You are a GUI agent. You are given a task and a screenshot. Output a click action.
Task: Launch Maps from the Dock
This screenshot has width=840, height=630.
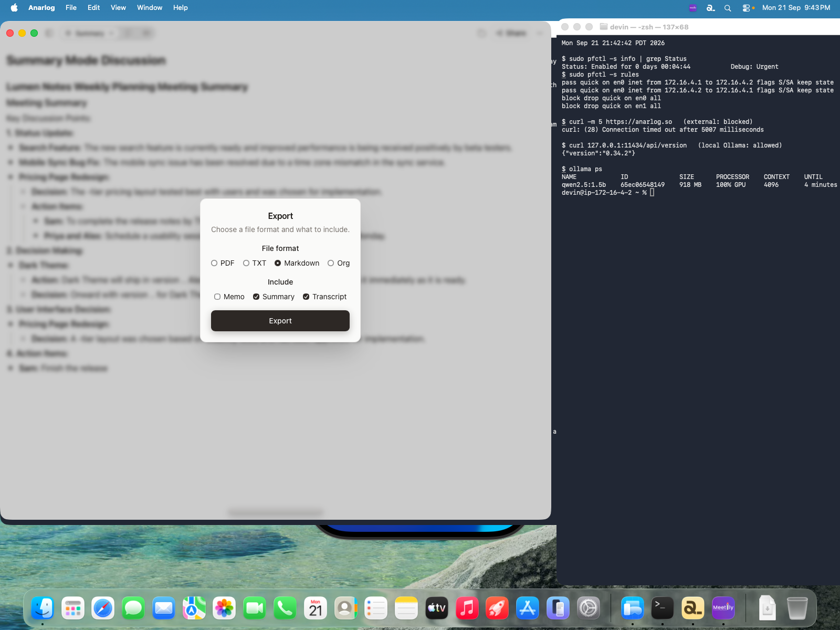tap(194, 608)
